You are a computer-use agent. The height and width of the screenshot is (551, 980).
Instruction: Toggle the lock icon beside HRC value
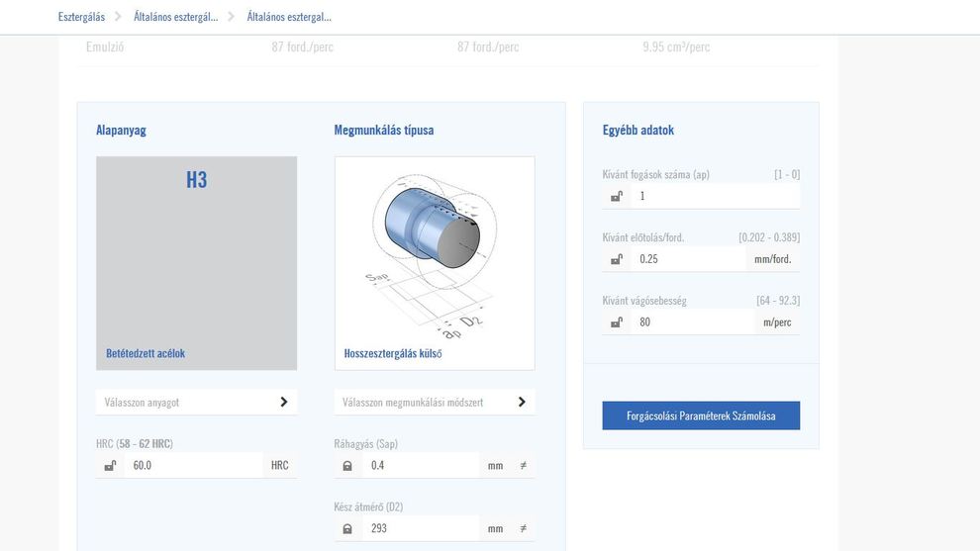pos(111,465)
